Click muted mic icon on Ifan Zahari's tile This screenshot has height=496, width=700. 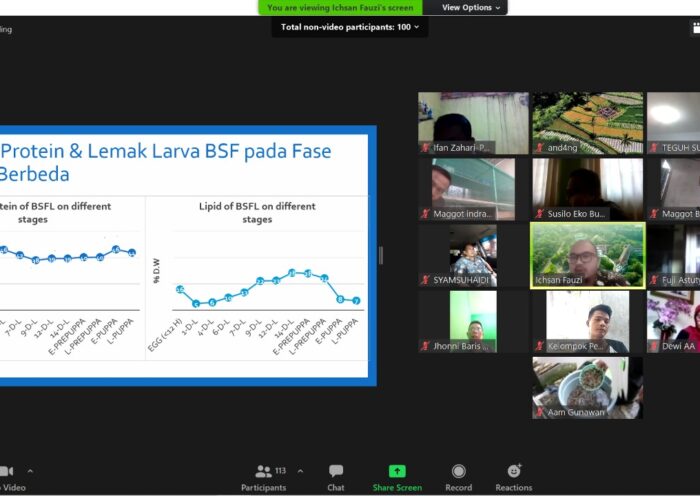pos(426,148)
